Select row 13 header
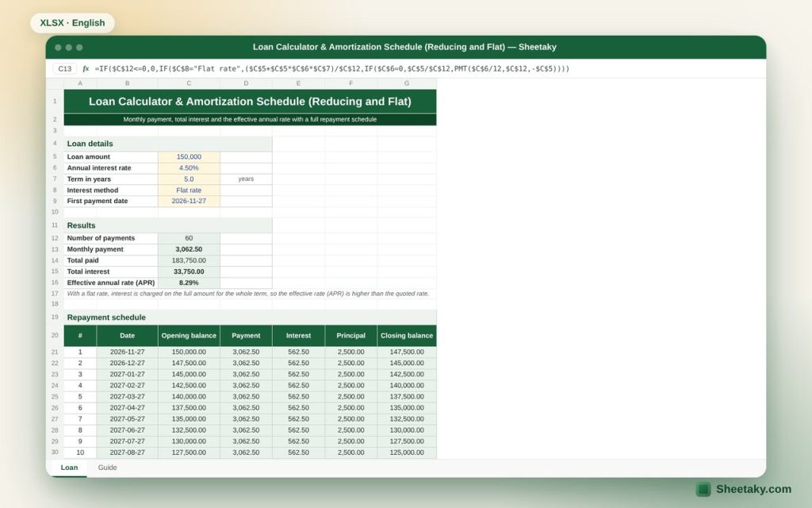The width and height of the screenshot is (812, 508). pyautogui.click(x=55, y=249)
